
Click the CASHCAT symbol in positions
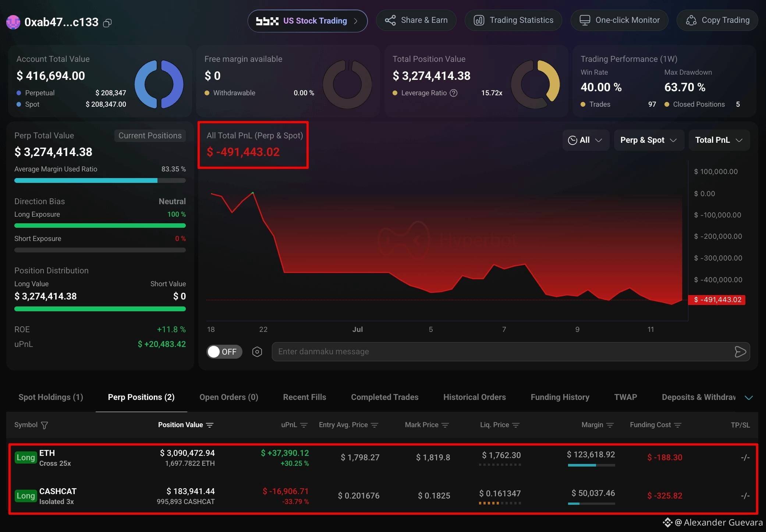[x=58, y=492]
